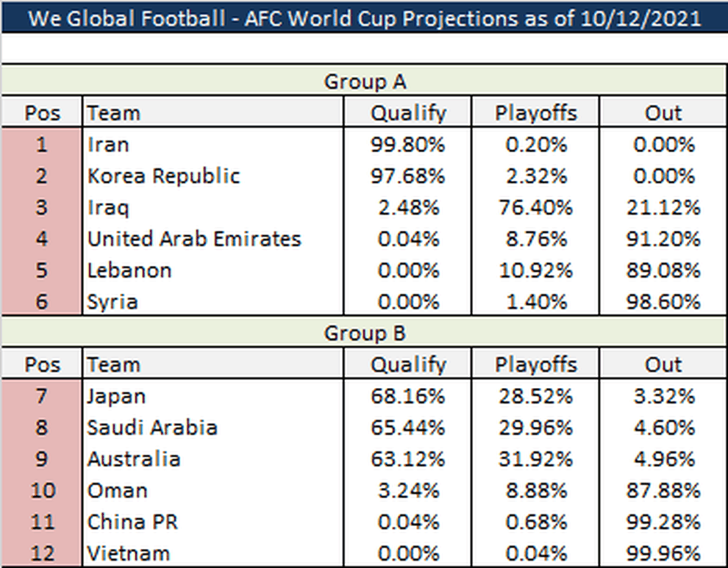Viewport: 728px width, 568px height.
Task: Select the Korea Republic team cell
Action: tap(213, 176)
